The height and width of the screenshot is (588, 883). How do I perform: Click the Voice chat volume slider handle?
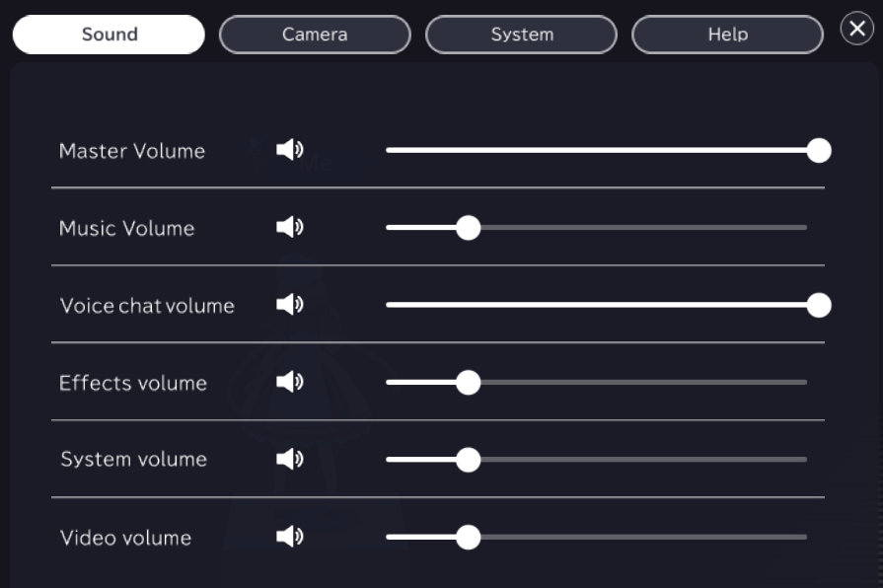click(819, 306)
